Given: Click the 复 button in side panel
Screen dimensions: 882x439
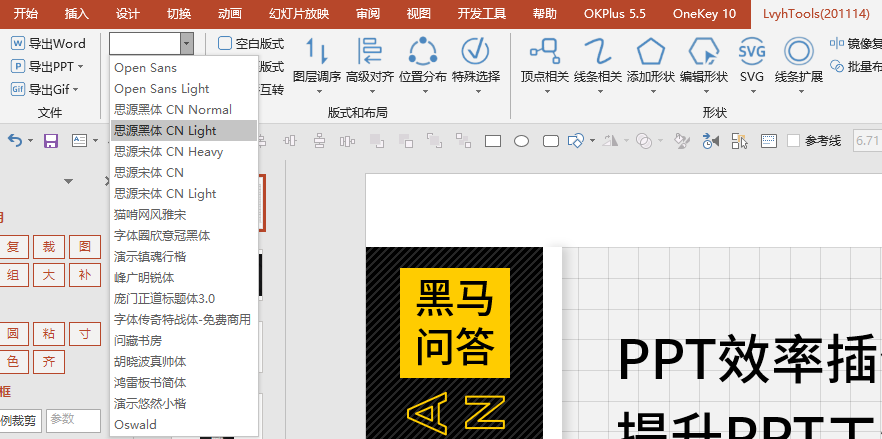Looking at the screenshot, I should click(13, 247).
